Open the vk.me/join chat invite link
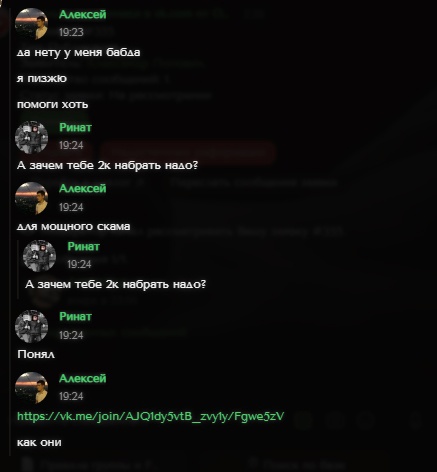This screenshot has height=472, width=437. (150, 416)
